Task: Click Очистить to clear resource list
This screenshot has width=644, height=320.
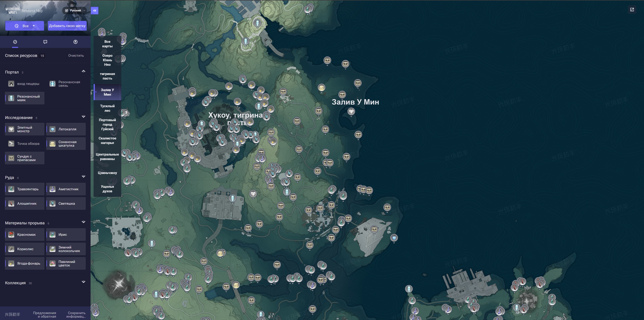Action: coord(76,56)
